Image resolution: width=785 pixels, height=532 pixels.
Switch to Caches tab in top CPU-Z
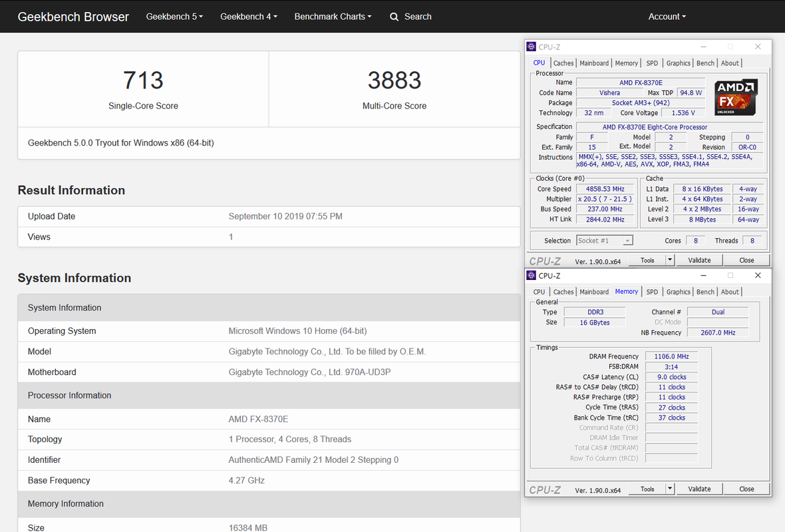[563, 63]
